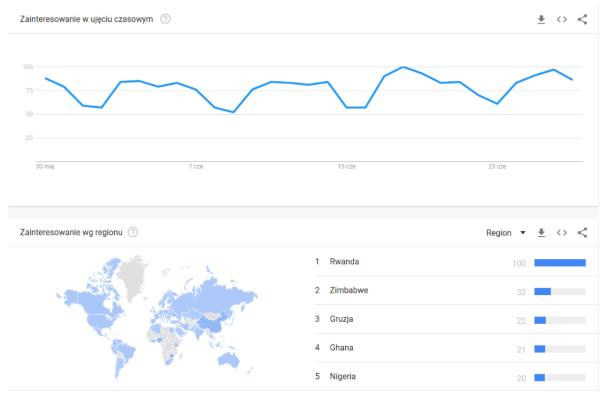The width and height of the screenshot is (605, 397).
Task: Click the peak point on the trend line
Action: coord(403,67)
